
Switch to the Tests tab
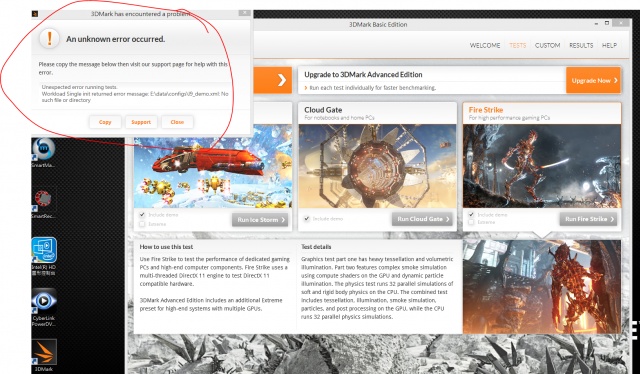point(518,45)
